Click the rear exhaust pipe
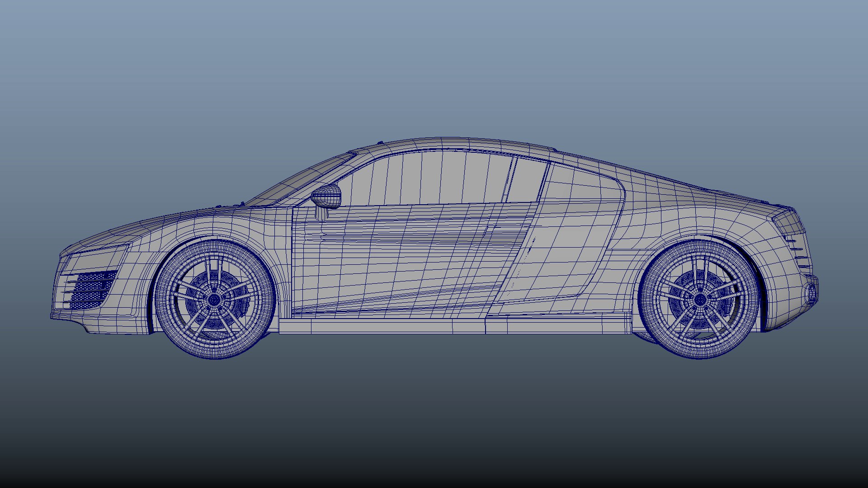868x488 pixels. click(x=812, y=293)
